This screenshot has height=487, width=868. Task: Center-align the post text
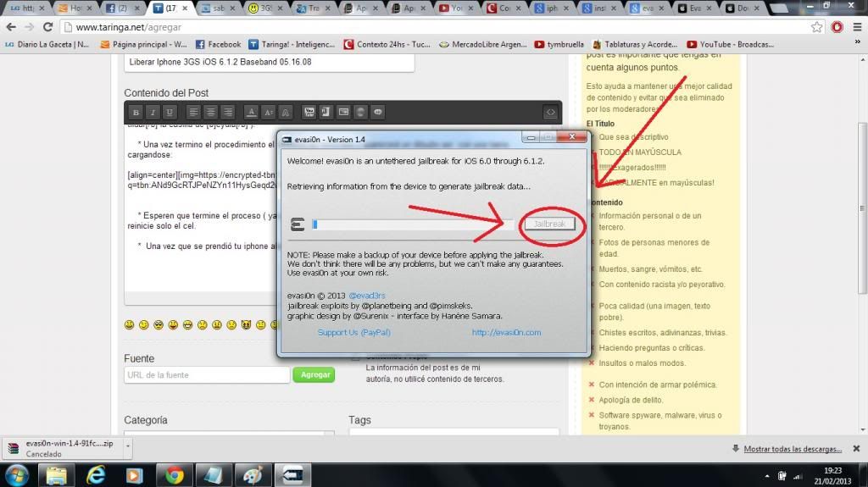(x=210, y=113)
